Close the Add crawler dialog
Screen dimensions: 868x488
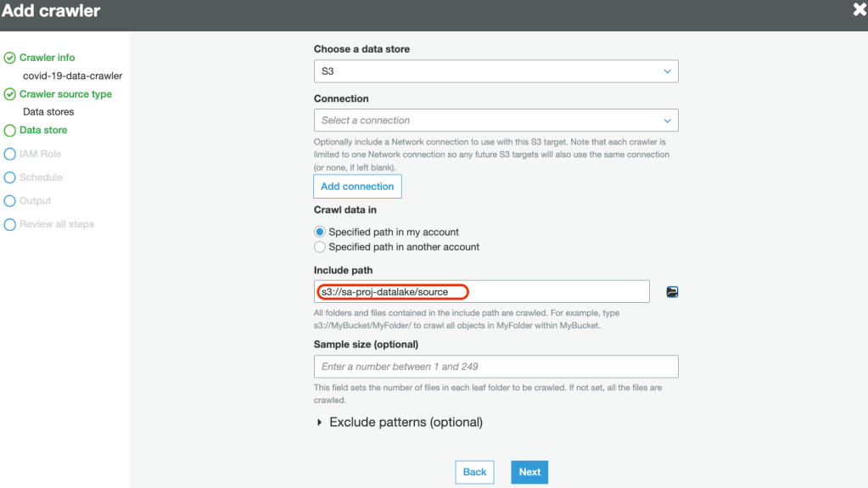click(859, 10)
